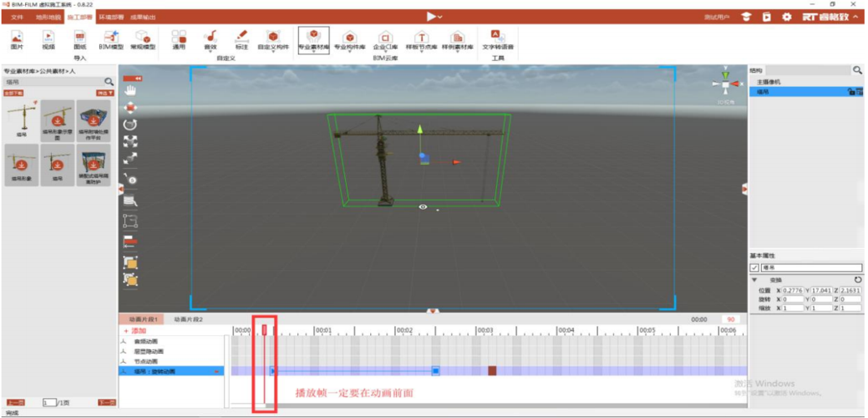
Task: Switch to 环境部署 ribbon tab
Action: (x=110, y=17)
